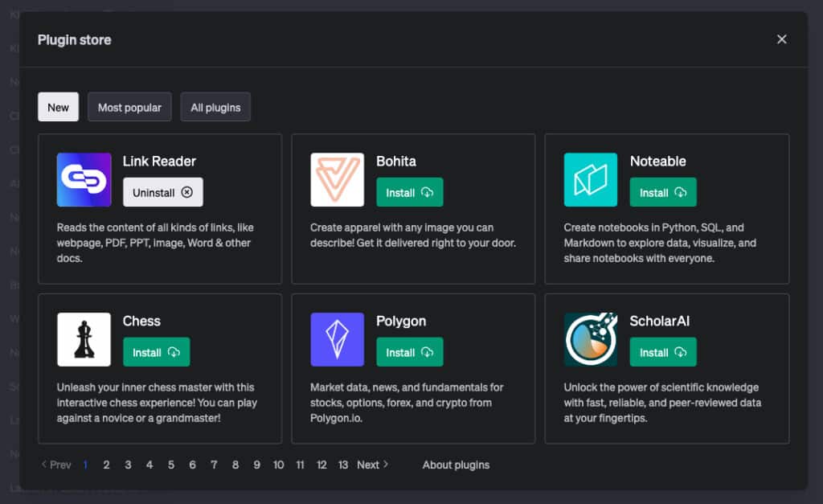Install the Polygon plugin

(x=409, y=352)
